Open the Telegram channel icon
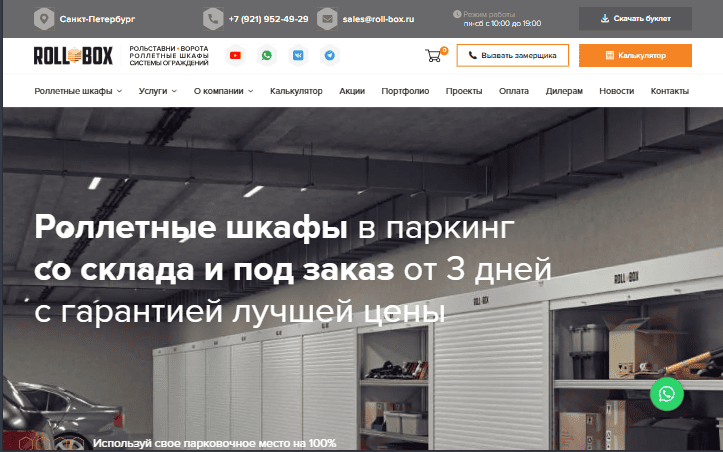This screenshot has height=452, width=723. [x=328, y=56]
